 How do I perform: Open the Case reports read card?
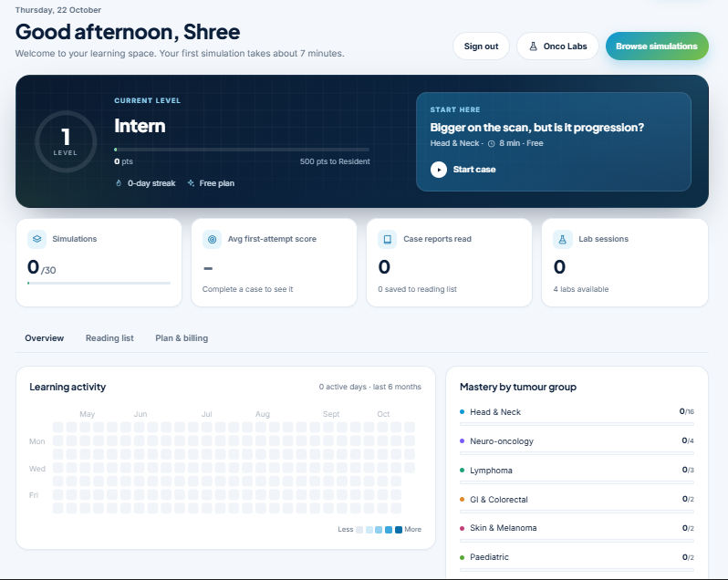click(x=449, y=263)
